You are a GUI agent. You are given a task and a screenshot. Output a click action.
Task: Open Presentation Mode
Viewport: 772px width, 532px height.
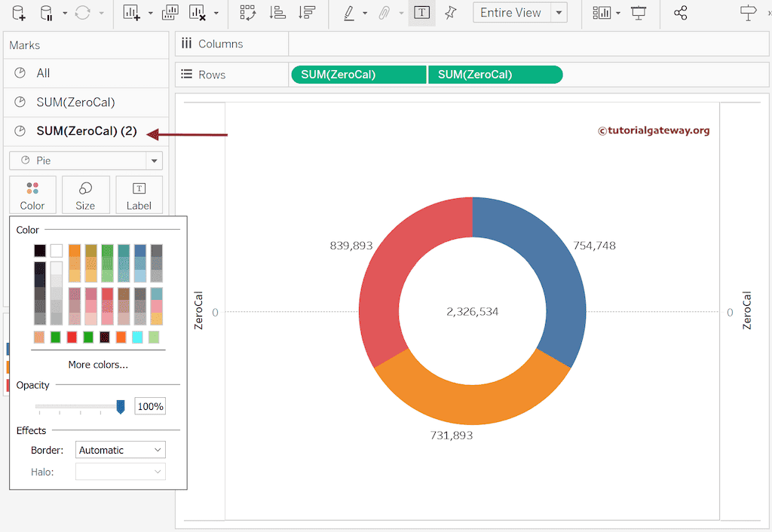639,13
